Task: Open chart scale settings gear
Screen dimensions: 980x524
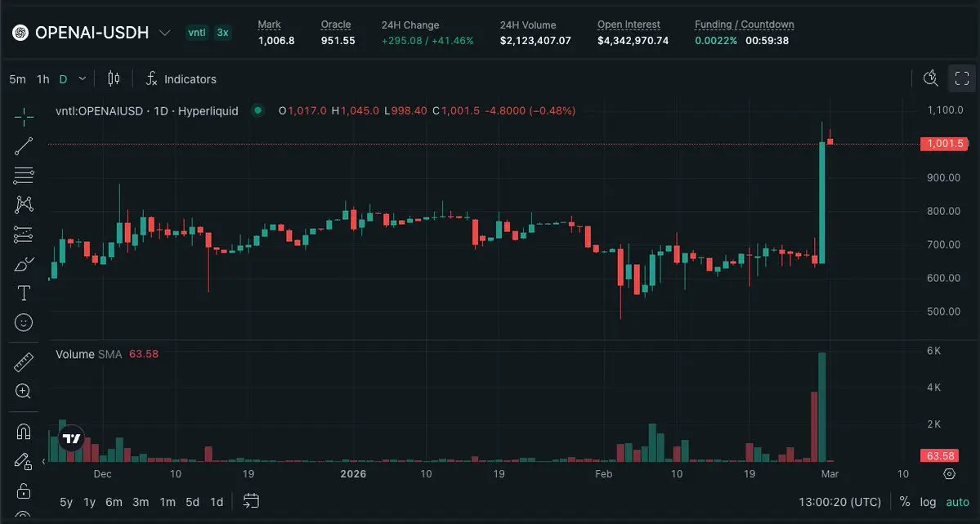Action: (950, 474)
